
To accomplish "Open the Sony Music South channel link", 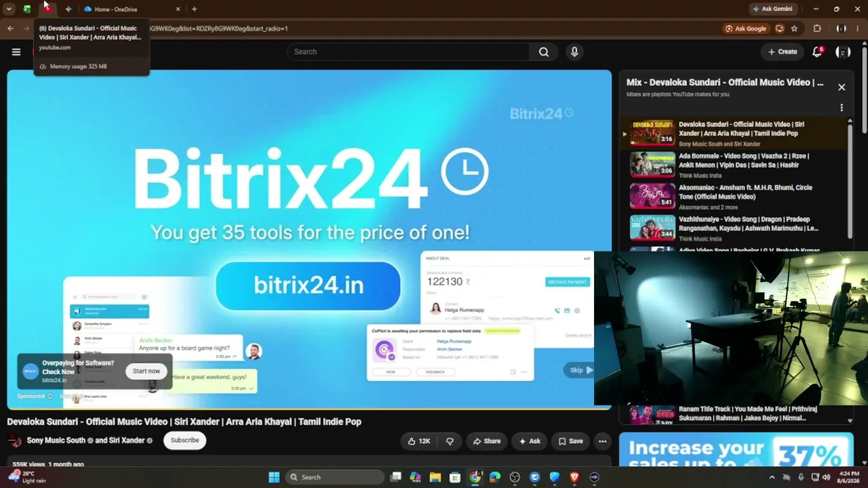I will pos(56,440).
